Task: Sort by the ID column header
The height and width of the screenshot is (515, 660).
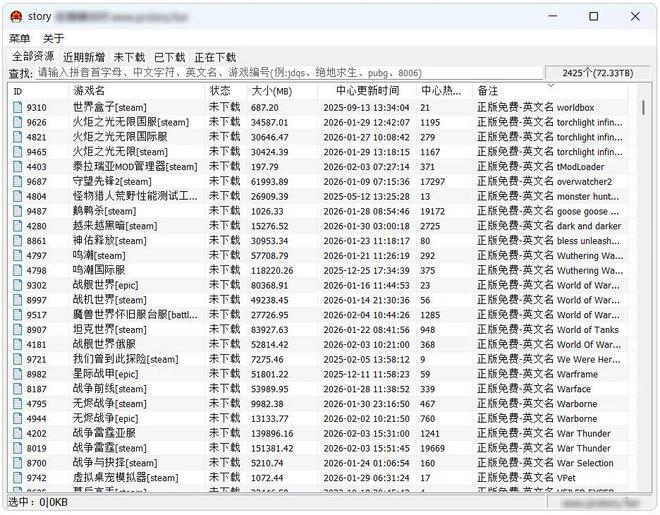Action: [x=38, y=91]
